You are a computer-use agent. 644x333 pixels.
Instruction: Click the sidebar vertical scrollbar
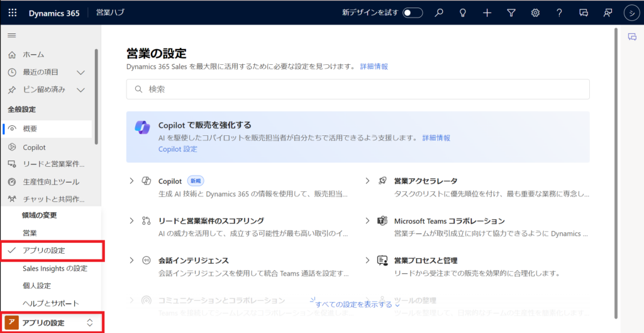[x=96, y=96]
